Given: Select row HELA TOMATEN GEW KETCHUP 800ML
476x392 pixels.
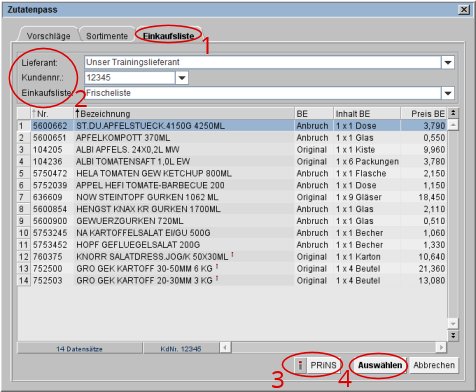Looking at the screenshot, I should (x=232, y=173).
